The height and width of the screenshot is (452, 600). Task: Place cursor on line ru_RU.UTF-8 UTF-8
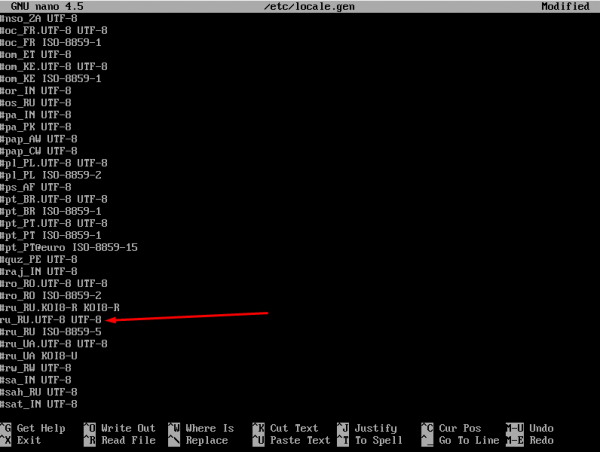click(x=51, y=320)
